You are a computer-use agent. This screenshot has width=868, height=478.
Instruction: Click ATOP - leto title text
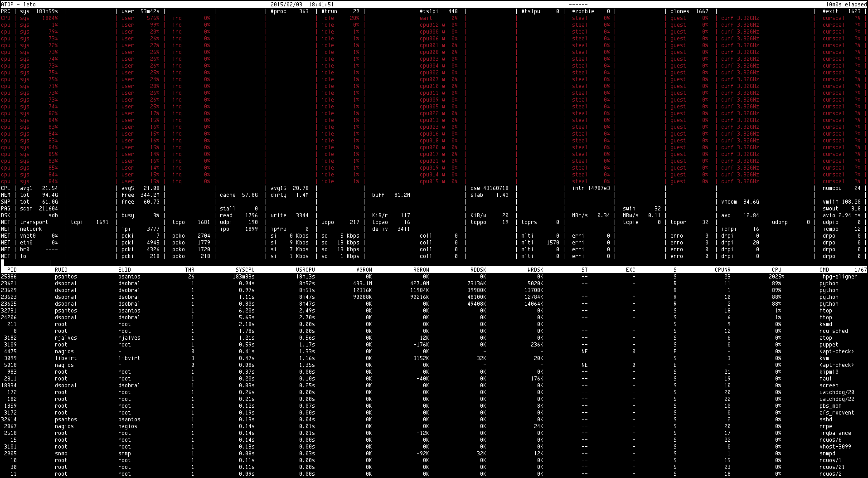[19, 5]
